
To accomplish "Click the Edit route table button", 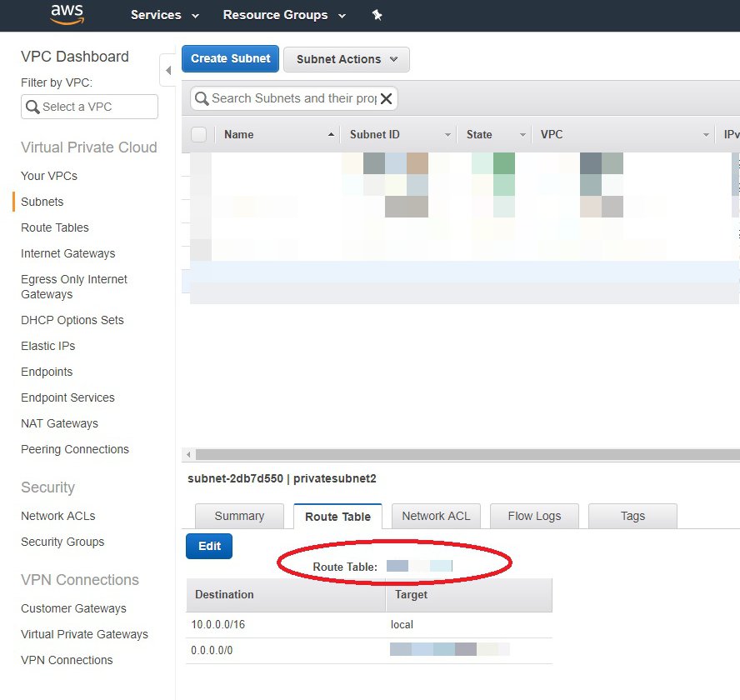I will click(x=209, y=546).
